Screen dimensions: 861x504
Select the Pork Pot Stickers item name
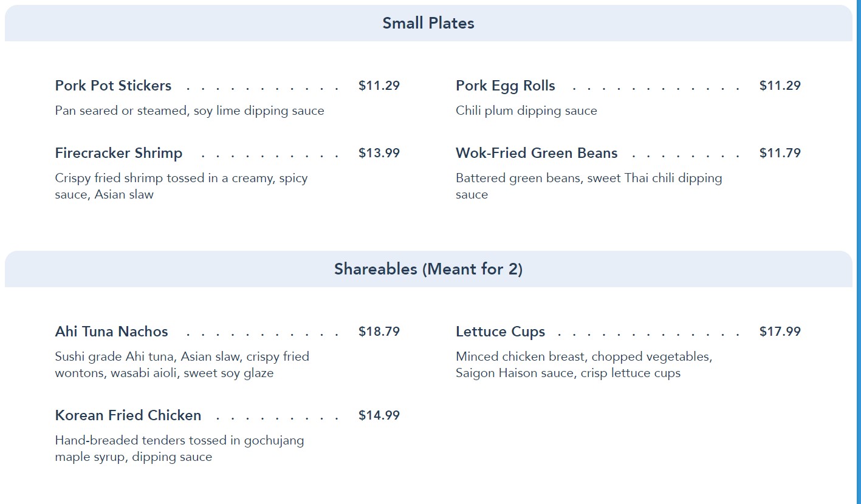pyautogui.click(x=113, y=86)
